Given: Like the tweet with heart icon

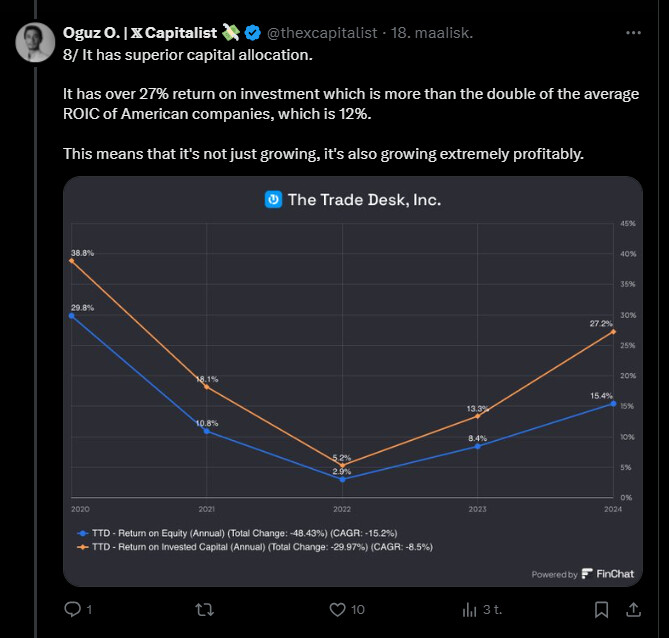Looking at the screenshot, I should [x=335, y=609].
